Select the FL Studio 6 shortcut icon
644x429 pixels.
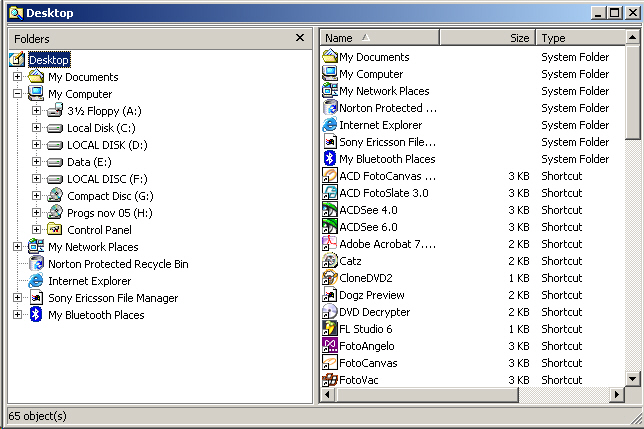330,329
